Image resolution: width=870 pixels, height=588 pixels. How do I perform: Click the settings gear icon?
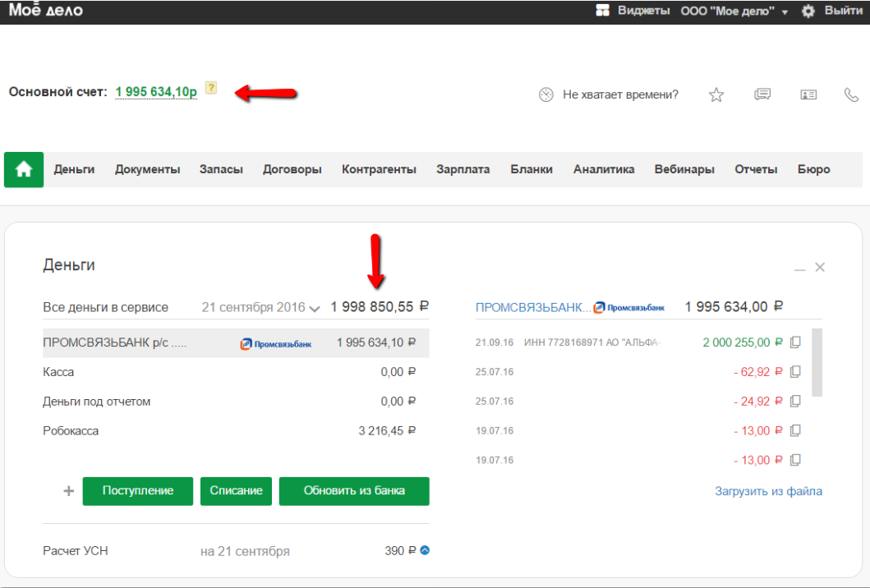808,11
